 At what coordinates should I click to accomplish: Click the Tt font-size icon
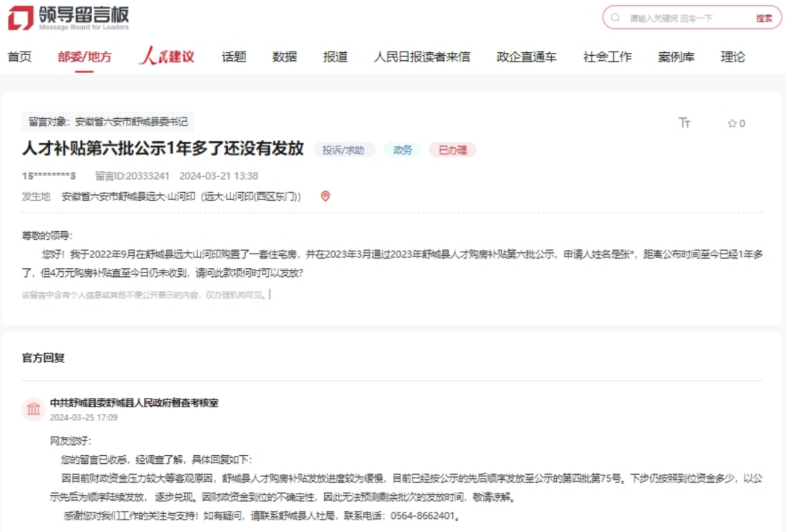[684, 123]
